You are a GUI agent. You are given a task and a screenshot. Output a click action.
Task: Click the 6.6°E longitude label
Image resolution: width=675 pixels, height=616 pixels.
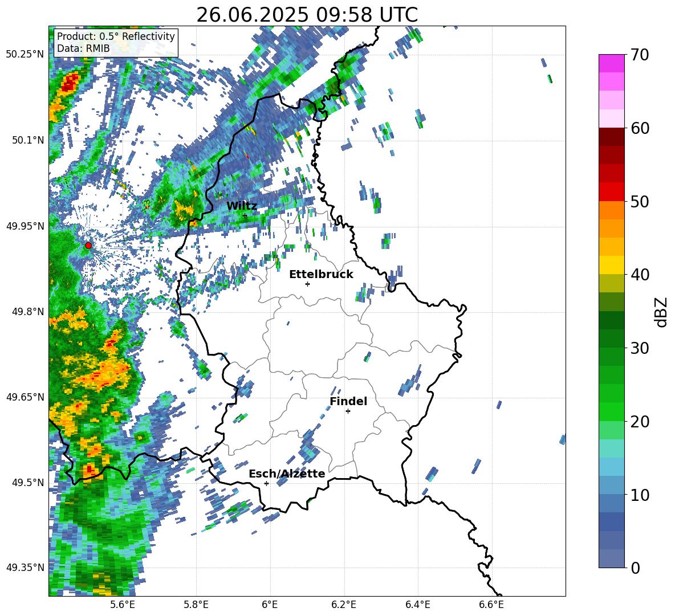pos(491,605)
